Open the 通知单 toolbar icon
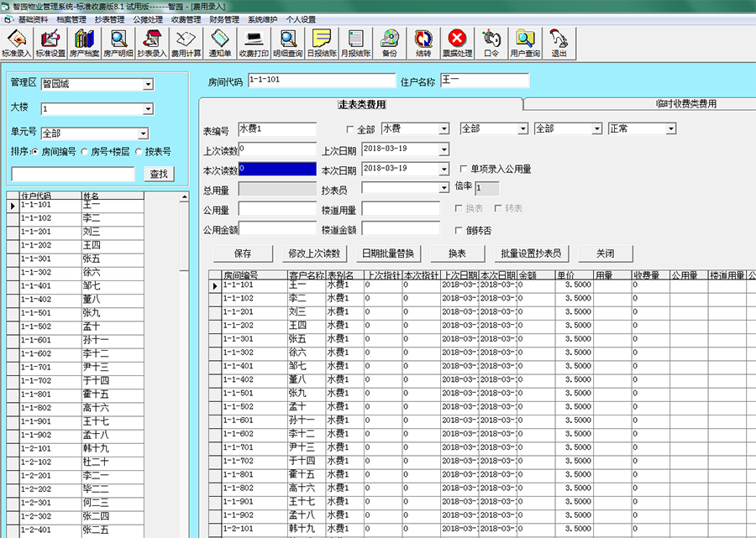Viewport: 756px width, 538px height. [x=220, y=43]
